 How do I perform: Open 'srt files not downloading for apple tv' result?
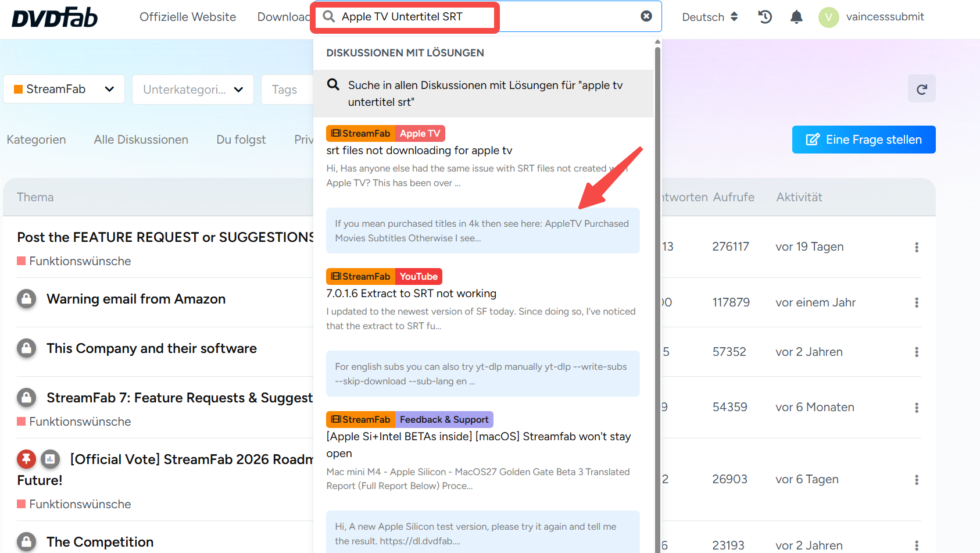419,151
